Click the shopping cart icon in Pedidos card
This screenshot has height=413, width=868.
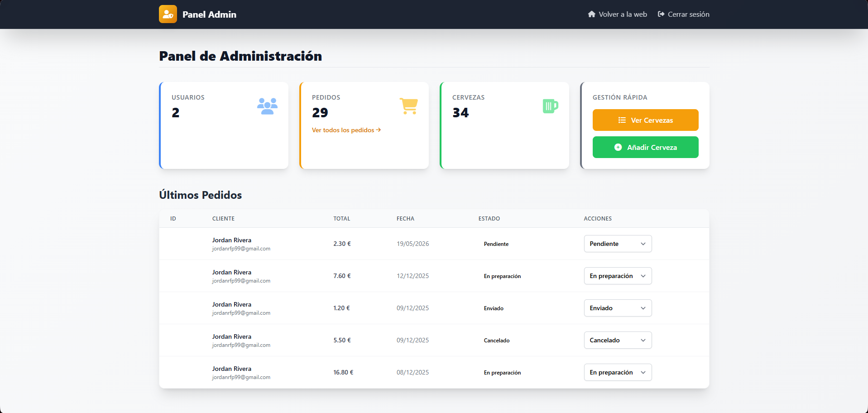(x=408, y=106)
